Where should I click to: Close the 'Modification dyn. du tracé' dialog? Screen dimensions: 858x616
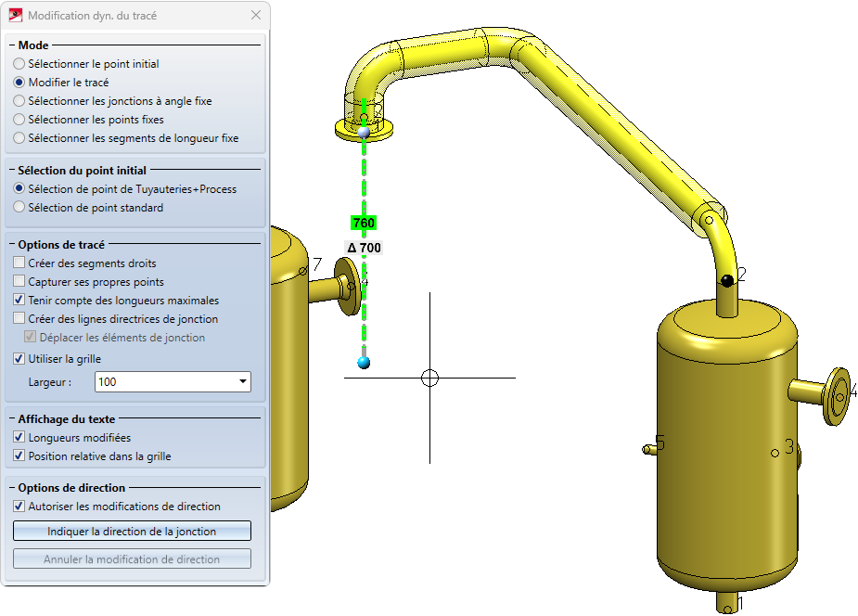(255, 16)
